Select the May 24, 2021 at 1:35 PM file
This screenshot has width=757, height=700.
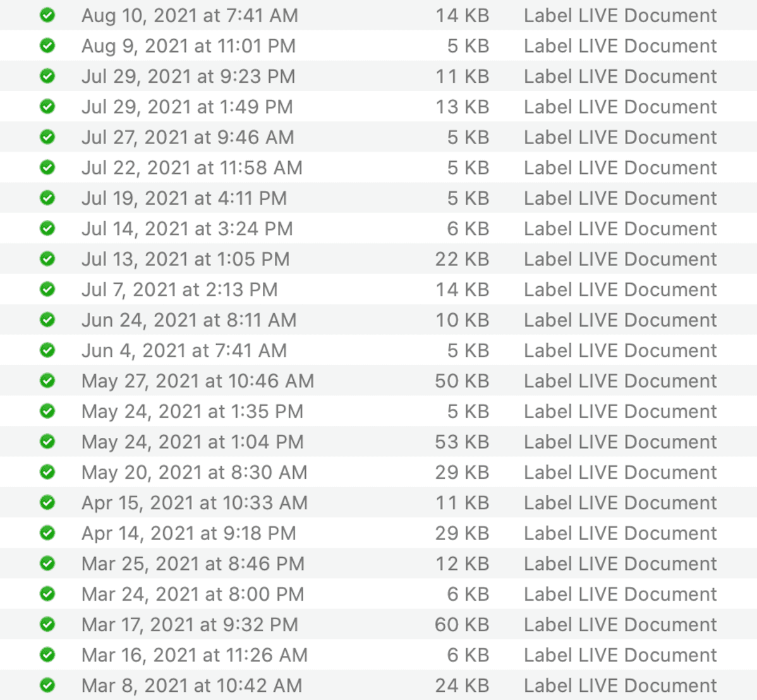tap(192, 412)
